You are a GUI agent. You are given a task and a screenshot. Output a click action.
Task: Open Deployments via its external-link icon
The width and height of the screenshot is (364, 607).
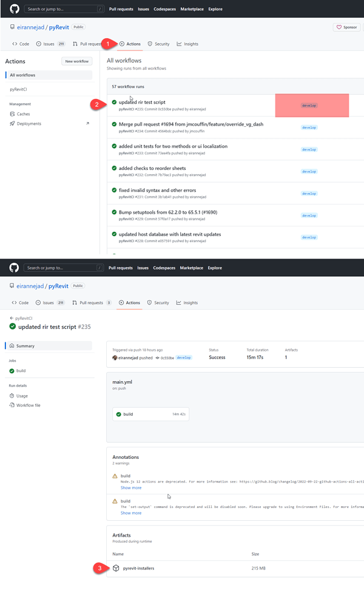coord(88,123)
